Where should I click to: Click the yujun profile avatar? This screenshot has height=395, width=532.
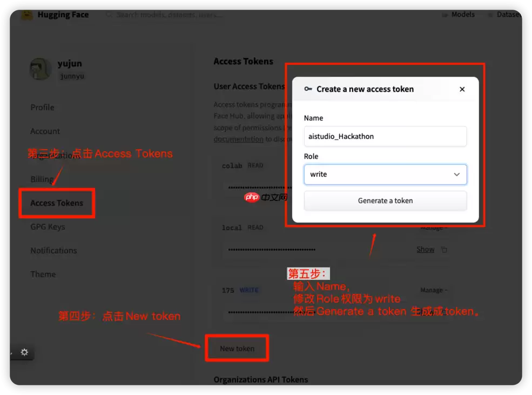pos(40,69)
